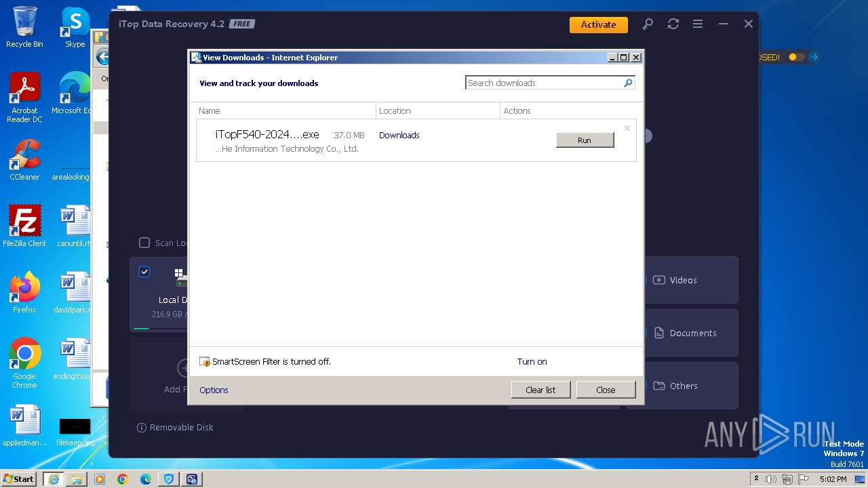Viewport: 868px width, 488px height.
Task: Open the hamburger menu in iTop Data Recovery
Action: (x=697, y=24)
